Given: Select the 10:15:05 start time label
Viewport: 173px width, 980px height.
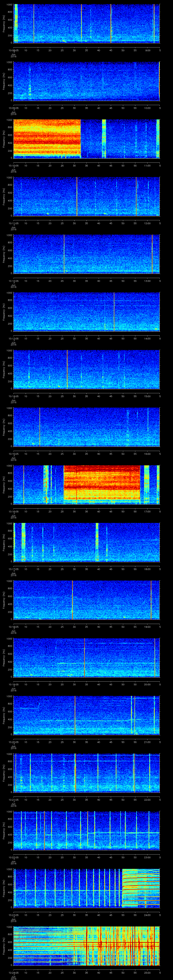Looking at the screenshot, I should (14, 454).
